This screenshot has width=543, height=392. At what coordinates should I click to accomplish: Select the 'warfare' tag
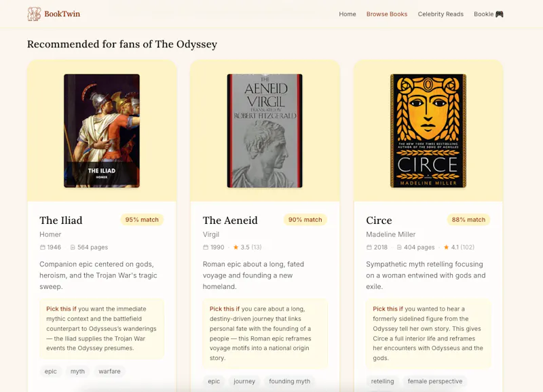[x=109, y=371]
